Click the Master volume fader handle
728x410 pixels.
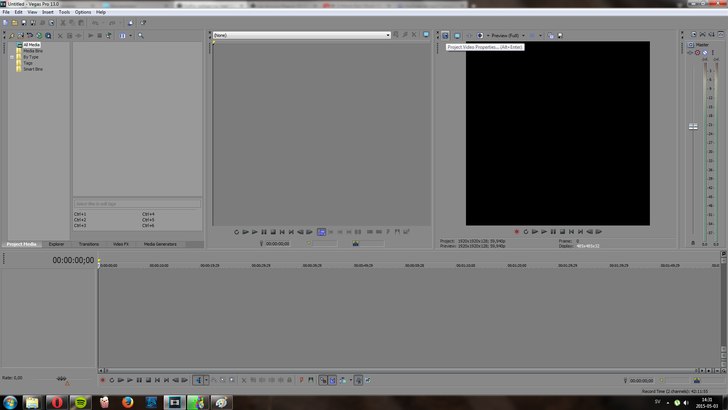[x=692, y=126]
